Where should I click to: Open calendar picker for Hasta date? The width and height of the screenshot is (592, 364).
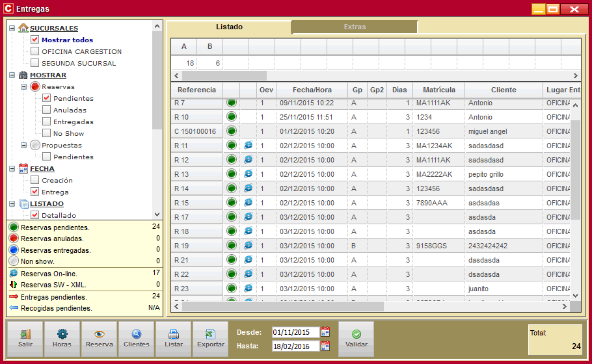coord(326,346)
